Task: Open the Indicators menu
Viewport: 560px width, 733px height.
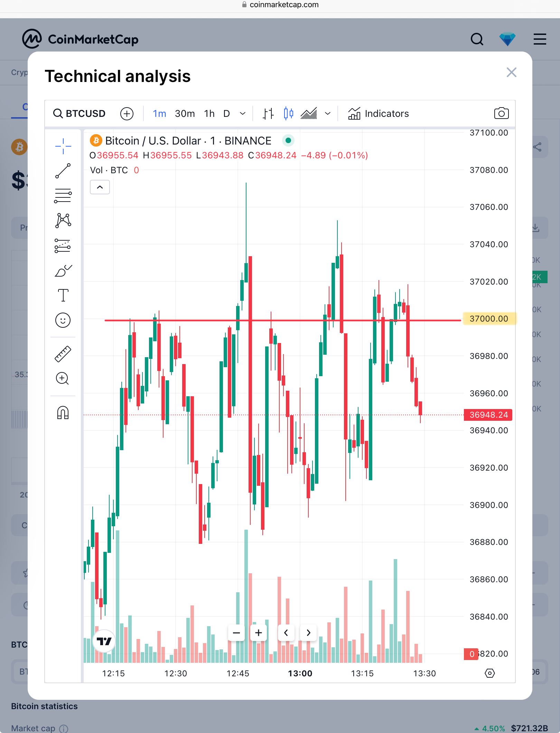Action: [x=378, y=113]
